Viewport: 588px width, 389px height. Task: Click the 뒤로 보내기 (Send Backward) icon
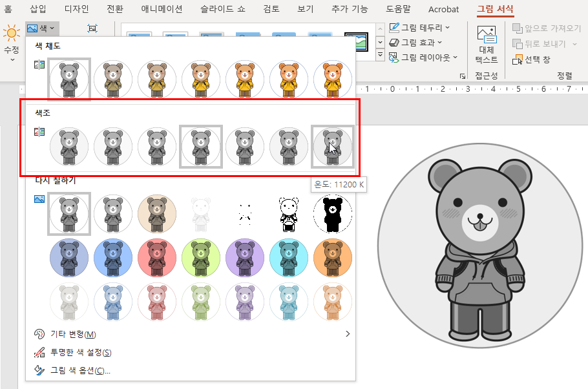point(518,44)
